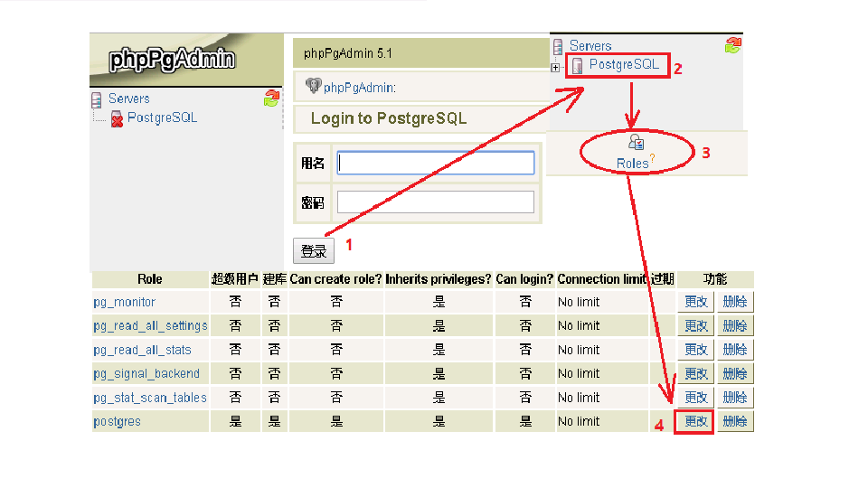Click 删除 for postgres role
Viewport: 868px width, 488px height.
(735, 422)
